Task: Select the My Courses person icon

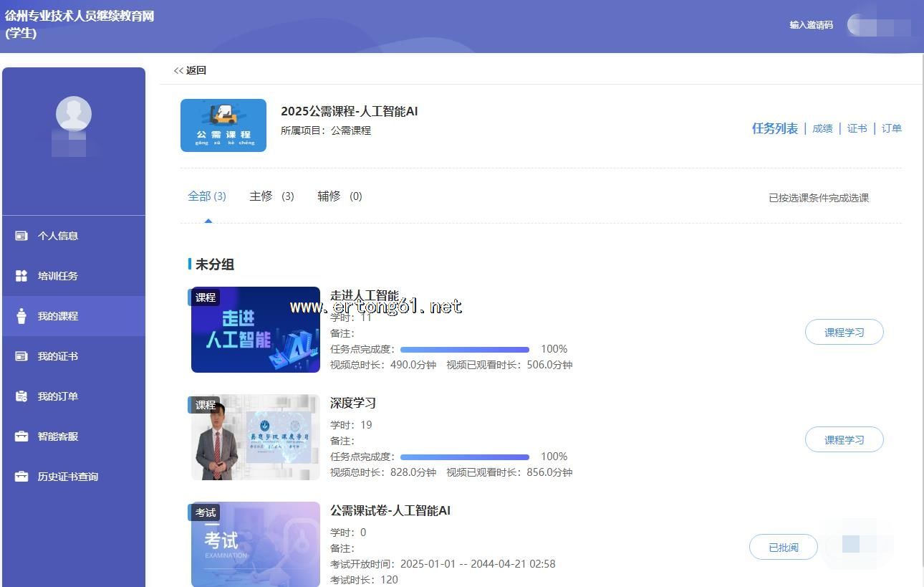Action: pyautogui.click(x=21, y=316)
